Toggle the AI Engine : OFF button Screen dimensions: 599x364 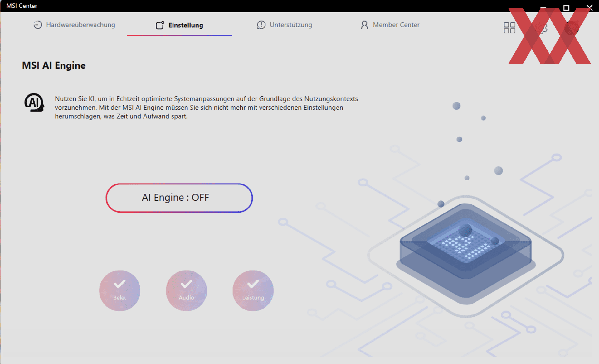point(179,198)
